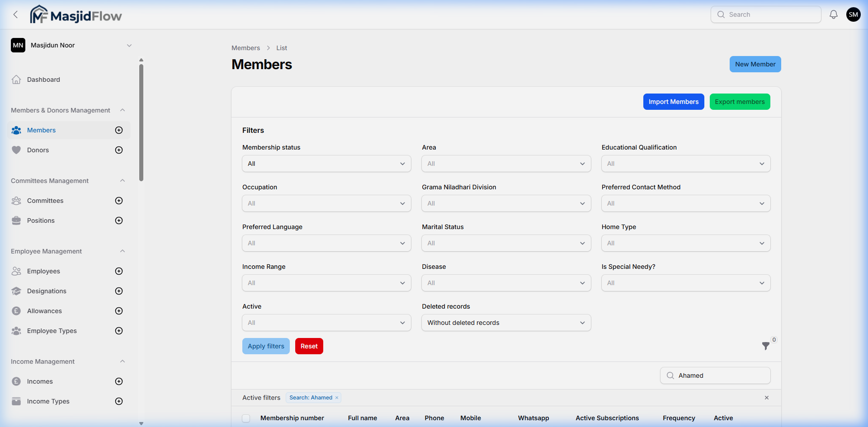Open the Marital Status dropdown
Image resolution: width=868 pixels, height=427 pixels.
click(x=505, y=243)
